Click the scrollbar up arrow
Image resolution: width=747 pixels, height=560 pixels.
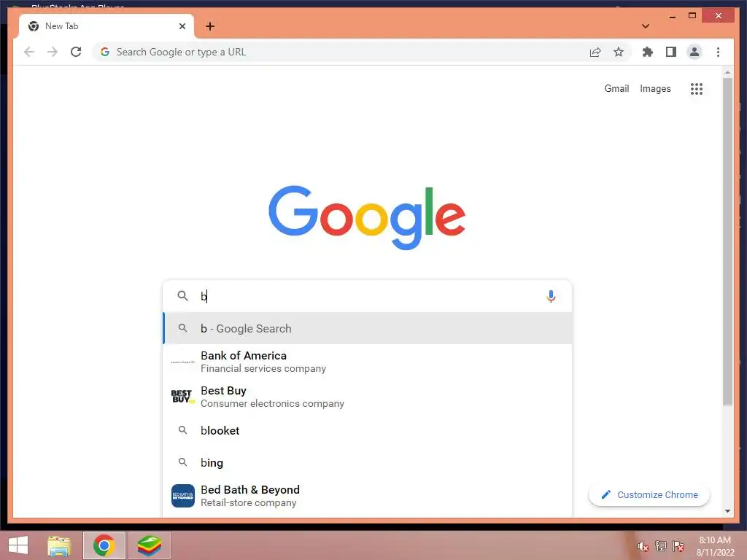tap(727, 73)
